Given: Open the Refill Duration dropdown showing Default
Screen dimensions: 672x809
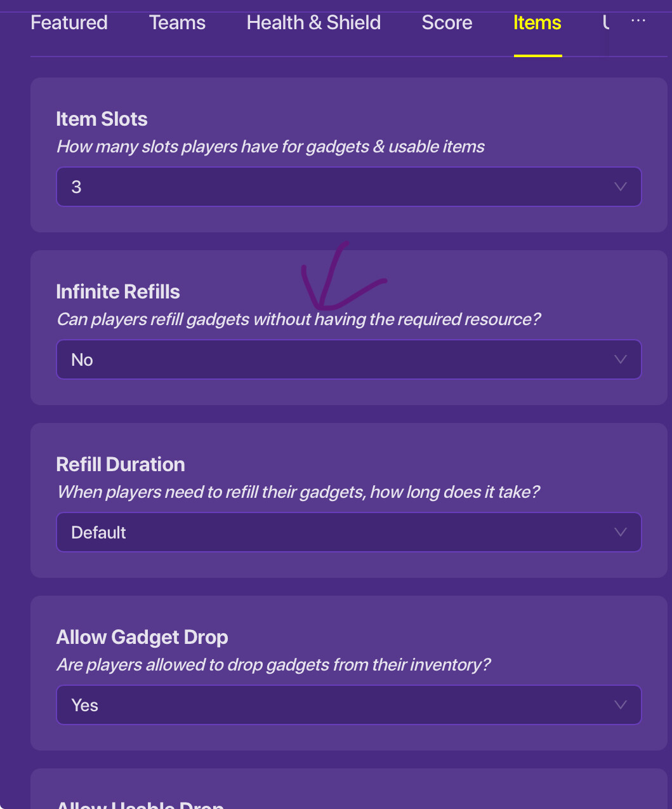Looking at the screenshot, I should click(x=348, y=532).
